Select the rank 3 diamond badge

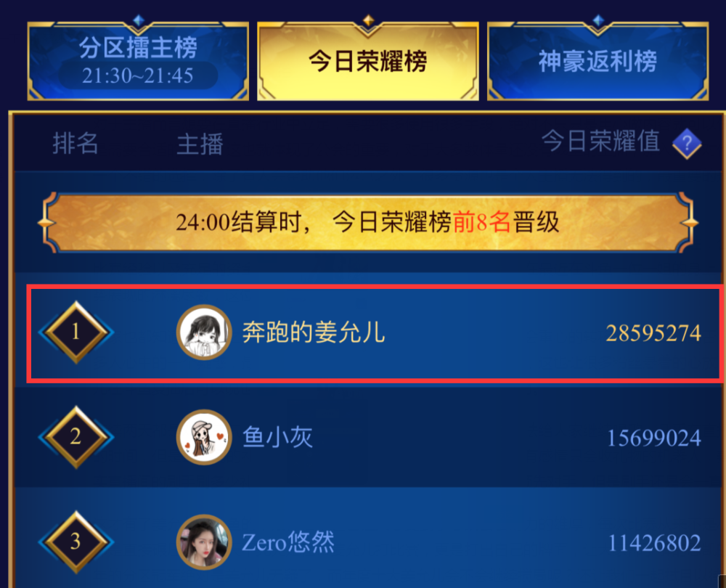pyautogui.click(x=76, y=542)
